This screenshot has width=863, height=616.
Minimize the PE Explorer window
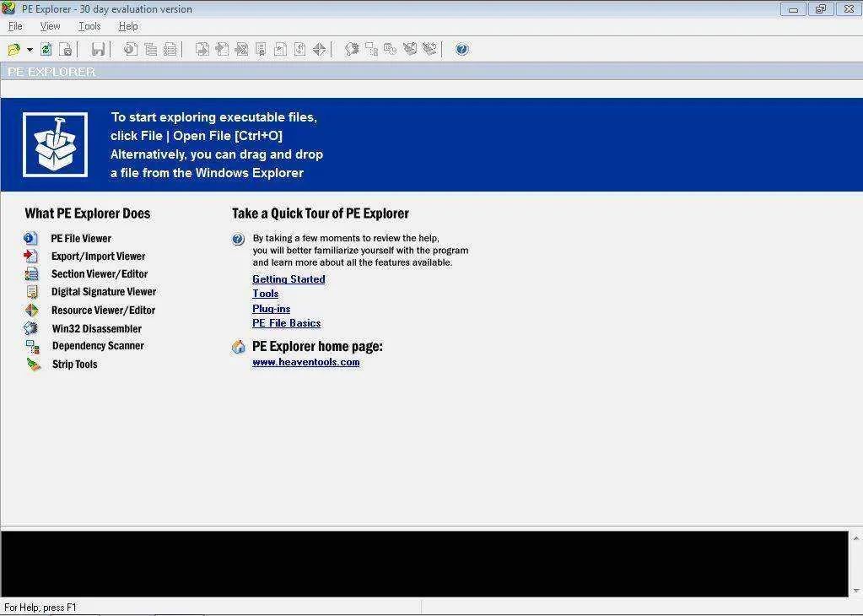click(793, 8)
